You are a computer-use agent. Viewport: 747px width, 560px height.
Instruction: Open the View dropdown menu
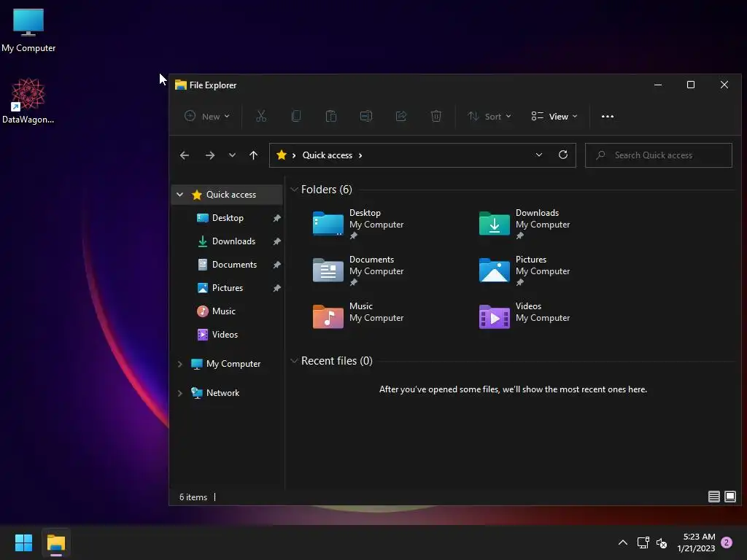pyautogui.click(x=554, y=116)
